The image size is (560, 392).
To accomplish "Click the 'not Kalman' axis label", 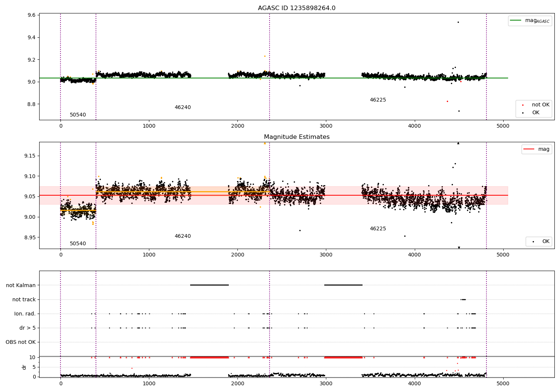I will pos(21,285).
